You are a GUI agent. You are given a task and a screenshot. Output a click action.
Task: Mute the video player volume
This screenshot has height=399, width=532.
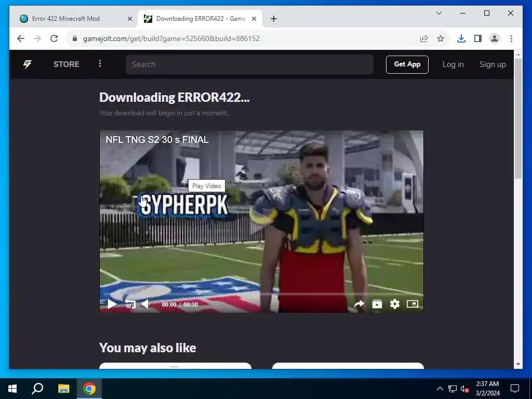pyautogui.click(x=146, y=304)
